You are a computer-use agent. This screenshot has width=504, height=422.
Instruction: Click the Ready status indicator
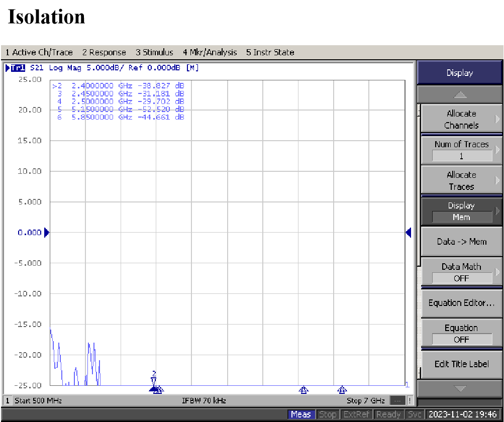click(x=388, y=414)
